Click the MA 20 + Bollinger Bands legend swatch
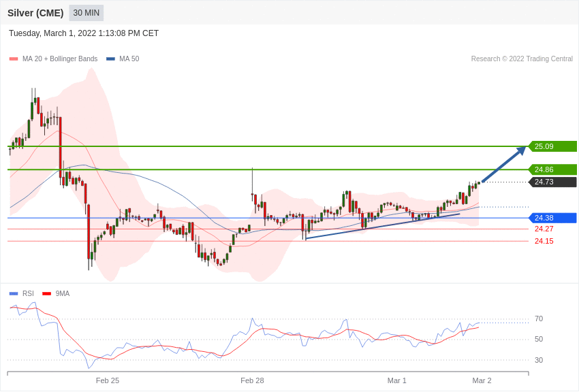579x392 pixels. coord(14,59)
